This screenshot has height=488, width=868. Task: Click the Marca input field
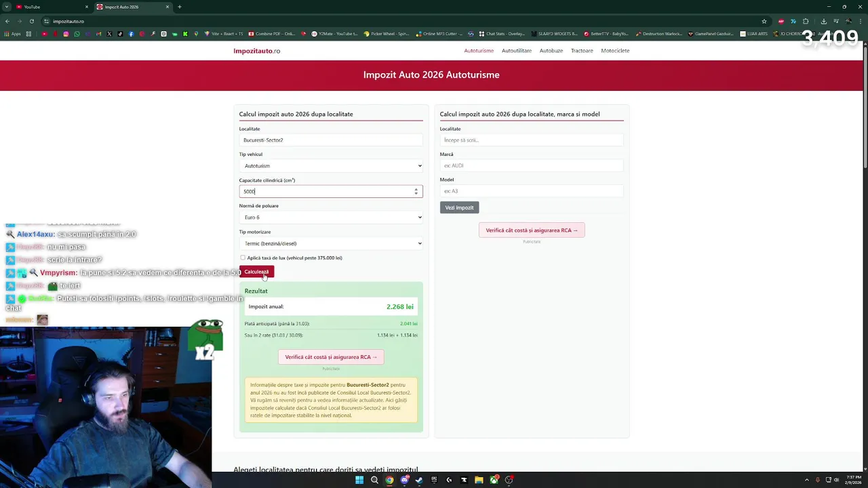(x=532, y=165)
